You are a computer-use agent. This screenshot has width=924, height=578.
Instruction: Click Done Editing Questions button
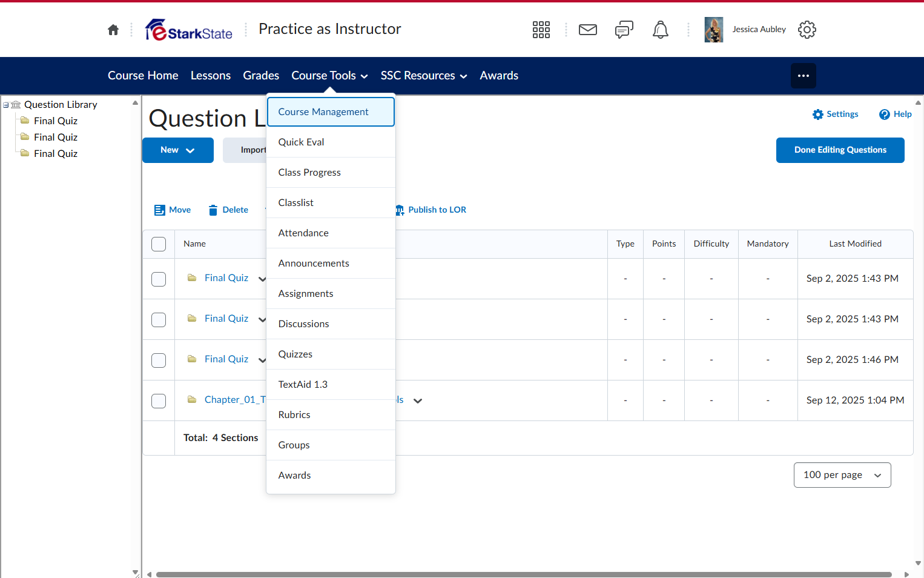point(840,150)
